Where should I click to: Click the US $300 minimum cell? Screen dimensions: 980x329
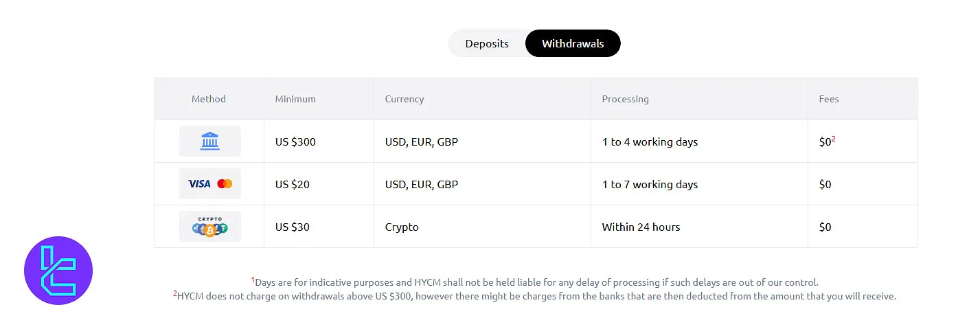coord(295,142)
